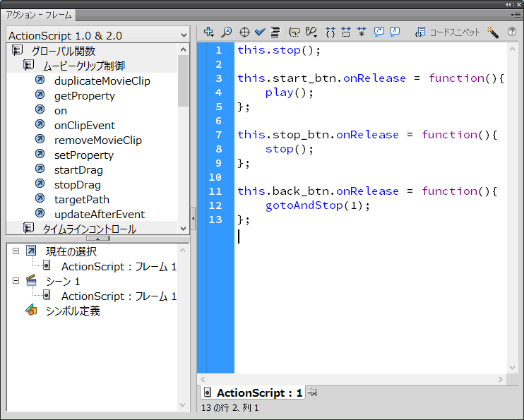The height and width of the screenshot is (420, 524).
Task: Select targetPath in the toolbox
Action: pyautogui.click(x=81, y=200)
